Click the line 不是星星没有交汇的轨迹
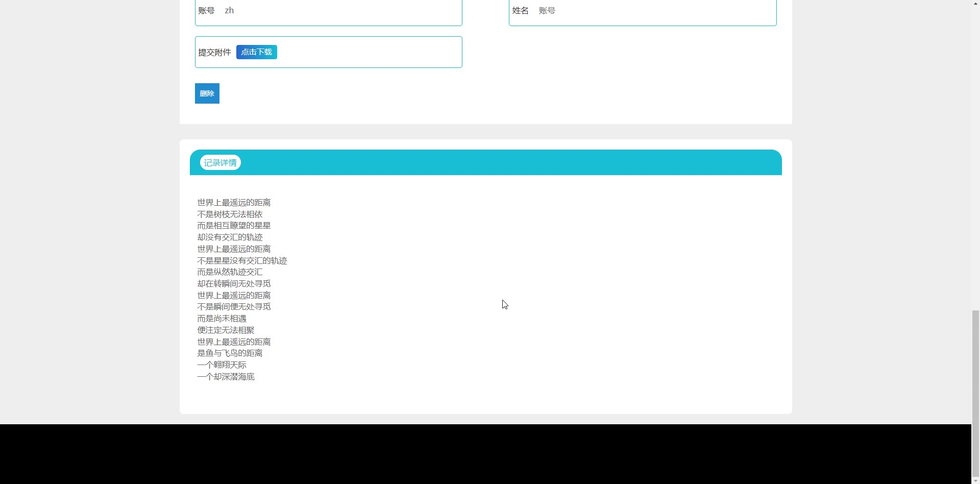Image resolution: width=980 pixels, height=484 pixels. (x=242, y=261)
